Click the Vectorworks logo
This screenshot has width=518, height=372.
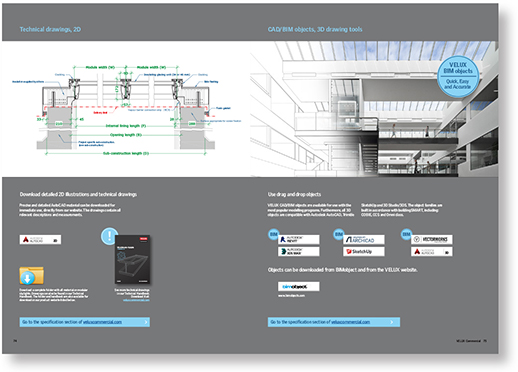[x=432, y=239]
